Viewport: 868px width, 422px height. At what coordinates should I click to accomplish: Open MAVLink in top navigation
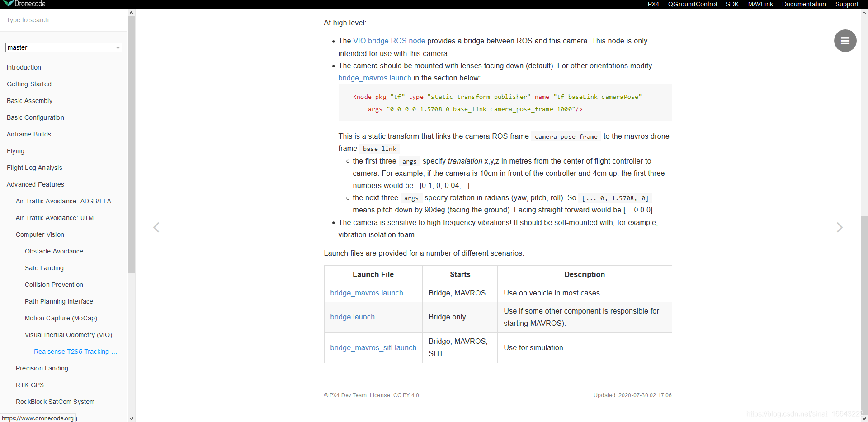pyautogui.click(x=760, y=4)
